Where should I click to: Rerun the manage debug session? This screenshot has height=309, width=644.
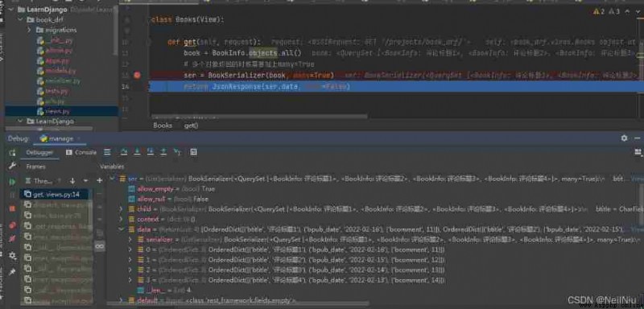coord(12,153)
